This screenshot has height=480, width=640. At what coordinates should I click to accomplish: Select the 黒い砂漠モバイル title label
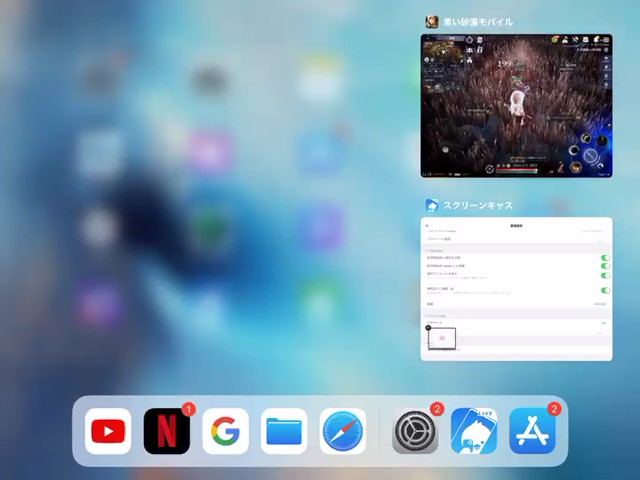click(478, 22)
